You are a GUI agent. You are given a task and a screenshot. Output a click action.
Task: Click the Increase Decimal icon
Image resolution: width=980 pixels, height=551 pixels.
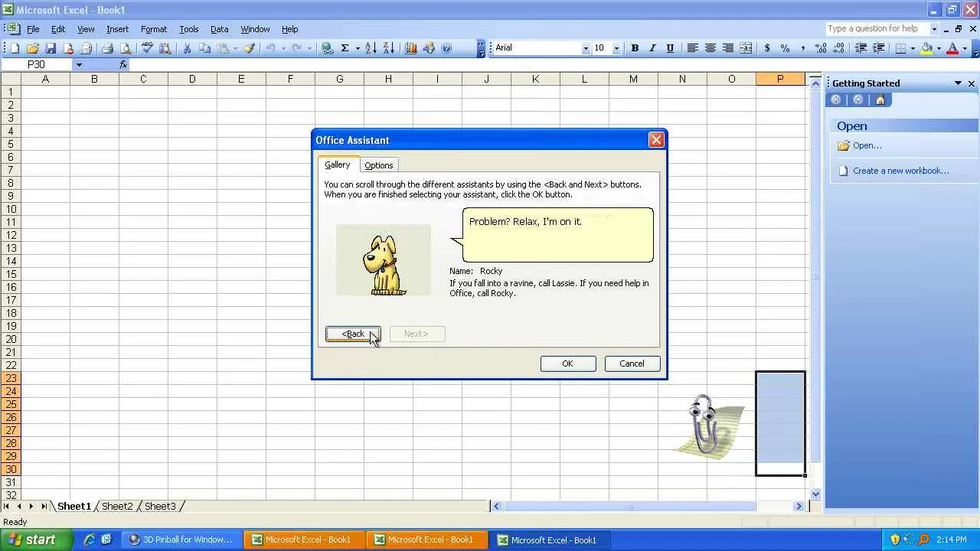tap(821, 48)
